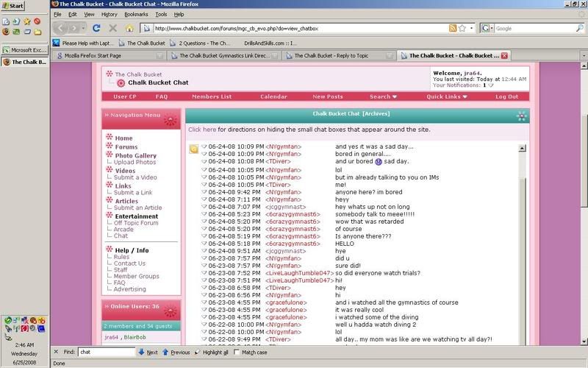The image size is (588, 368).
Task: Open the back/forward history dropdown arrow
Action: coord(83,28)
